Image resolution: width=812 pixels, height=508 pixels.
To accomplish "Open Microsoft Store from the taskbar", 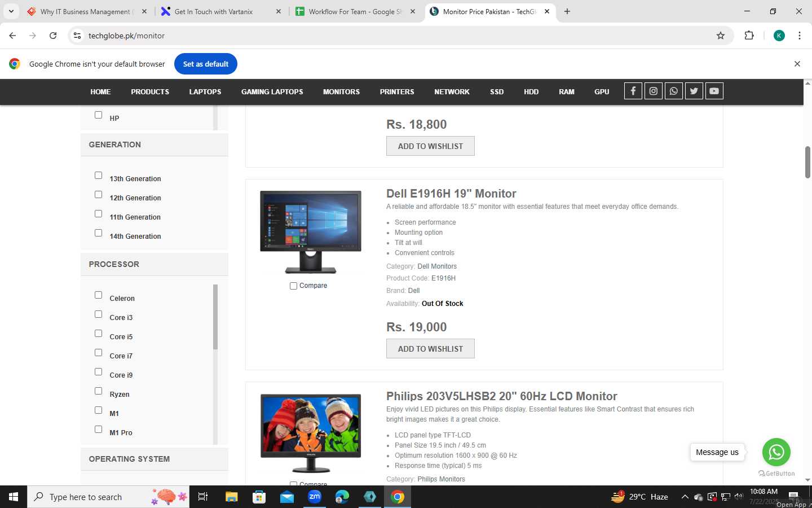I will tap(259, 497).
